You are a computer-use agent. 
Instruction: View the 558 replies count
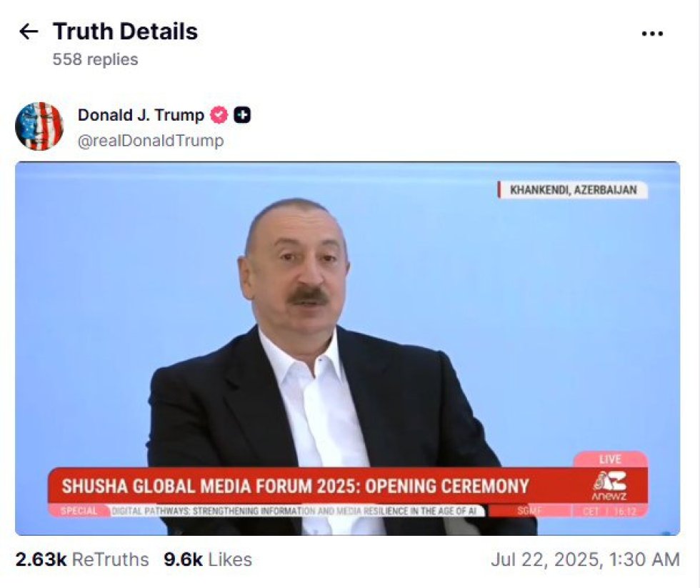click(x=96, y=59)
